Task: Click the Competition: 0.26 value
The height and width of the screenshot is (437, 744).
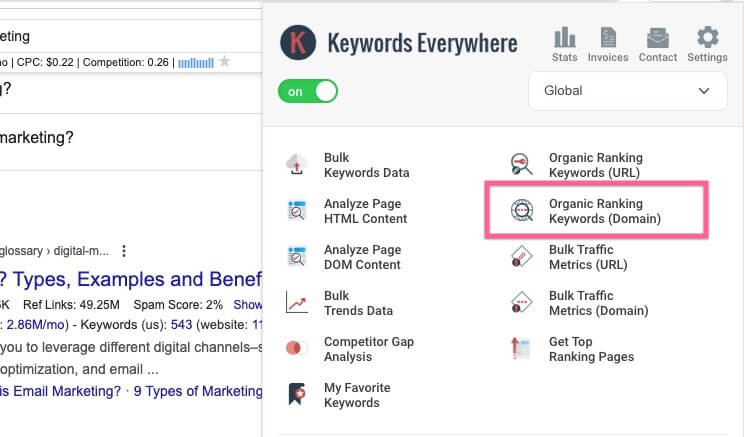Action: point(126,62)
